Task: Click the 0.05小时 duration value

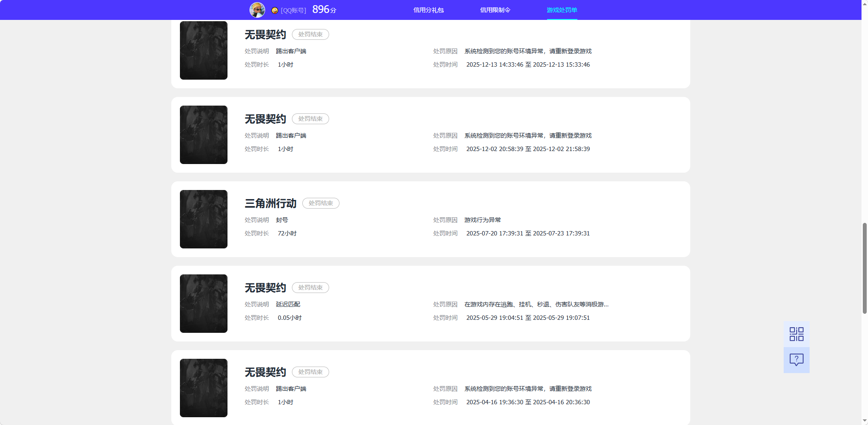Action: click(x=290, y=318)
